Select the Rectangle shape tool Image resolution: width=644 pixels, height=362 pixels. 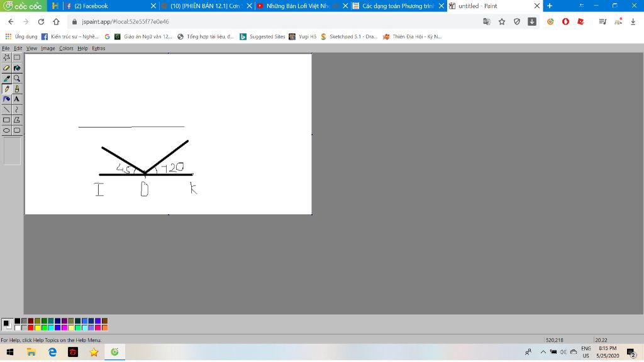point(6,120)
